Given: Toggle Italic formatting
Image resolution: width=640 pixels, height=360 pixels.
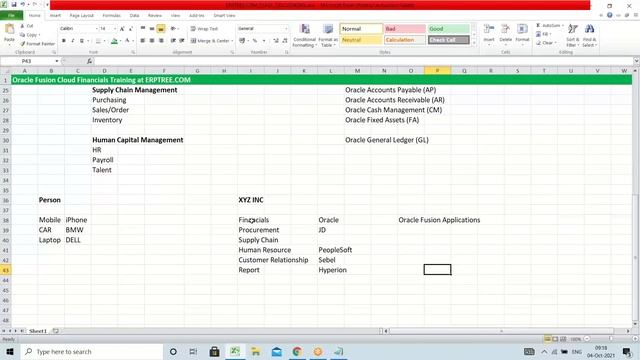Looking at the screenshot, I should (x=73, y=41).
